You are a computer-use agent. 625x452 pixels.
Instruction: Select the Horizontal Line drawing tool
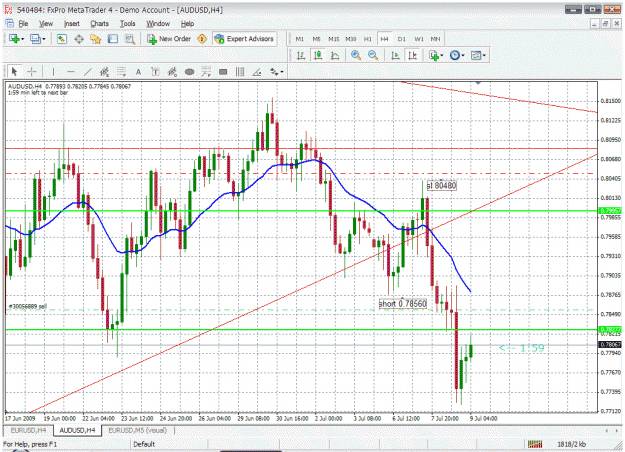point(71,72)
